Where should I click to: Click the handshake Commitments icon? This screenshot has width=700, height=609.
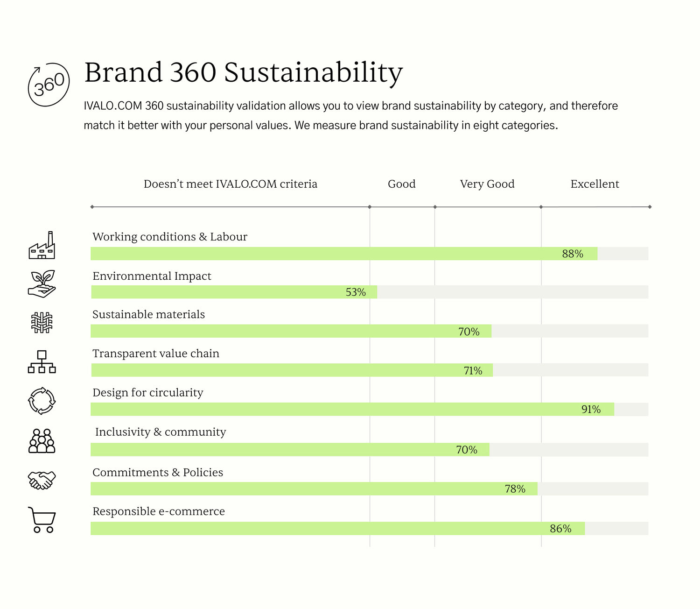42,480
